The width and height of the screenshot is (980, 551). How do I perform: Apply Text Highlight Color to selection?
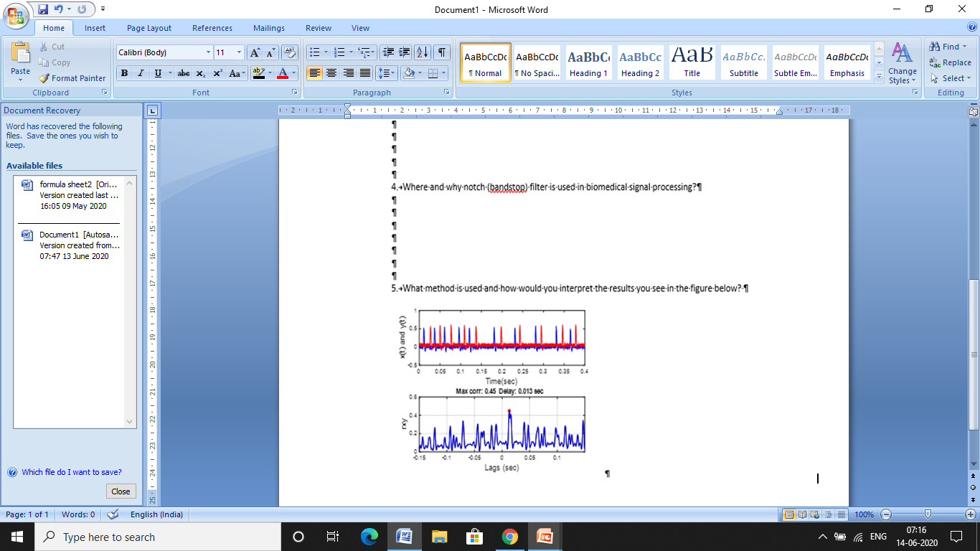pyautogui.click(x=259, y=73)
